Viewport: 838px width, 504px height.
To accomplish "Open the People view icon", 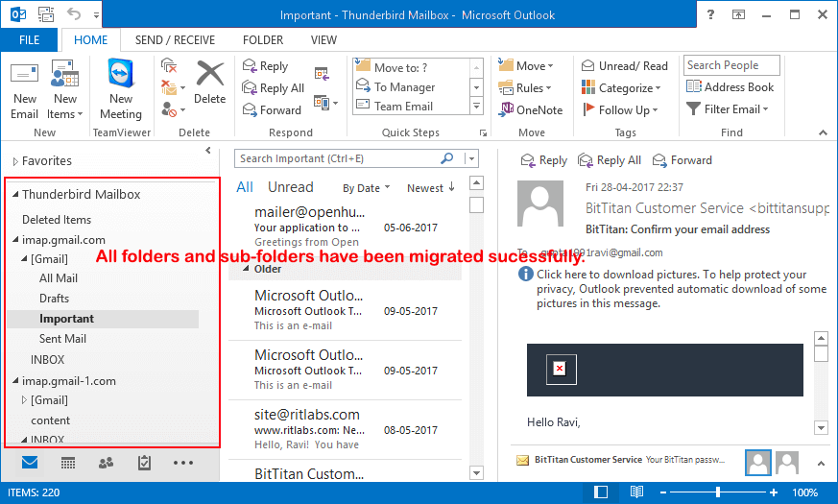I will point(106,463).
